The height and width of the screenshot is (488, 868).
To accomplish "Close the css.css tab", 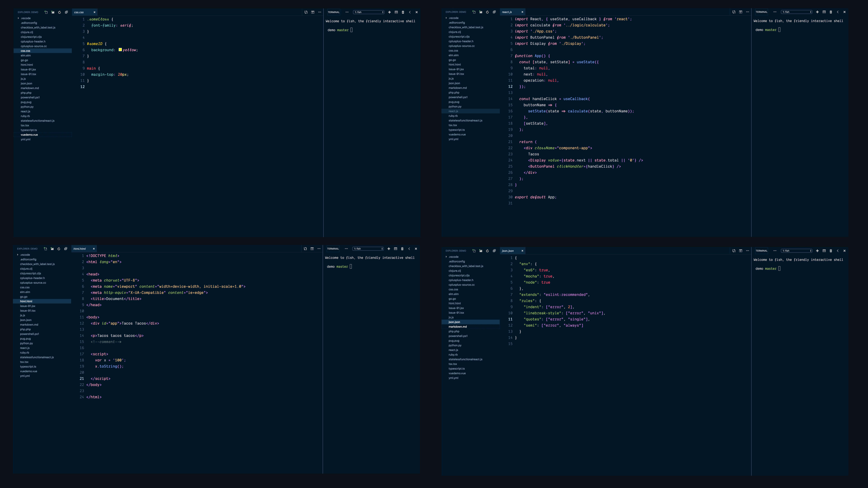I will tap(94, 12).
